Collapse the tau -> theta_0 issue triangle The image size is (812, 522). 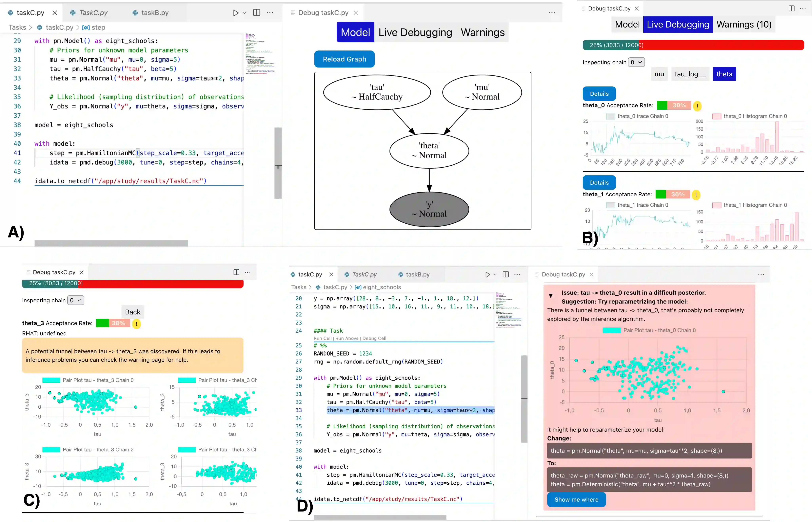click(x=551, y=296)
